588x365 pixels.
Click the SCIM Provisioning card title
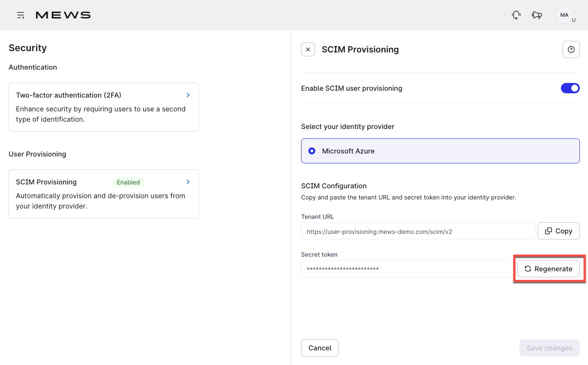(x=46, y=182)
